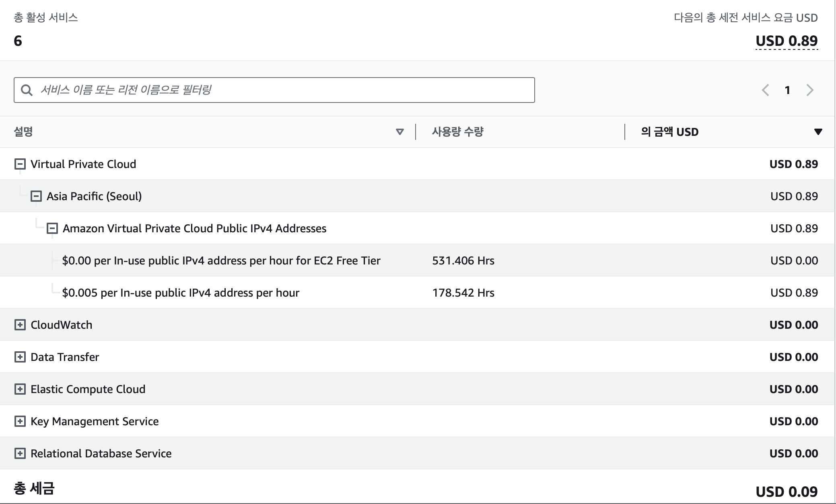
Task: Click the underlined USD 0.89 total
Action: click(787, 41)
